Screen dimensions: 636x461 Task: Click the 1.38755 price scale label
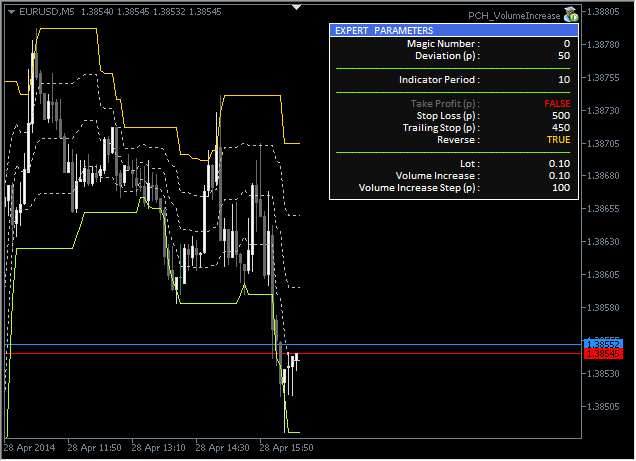click(x=603, y=77)
